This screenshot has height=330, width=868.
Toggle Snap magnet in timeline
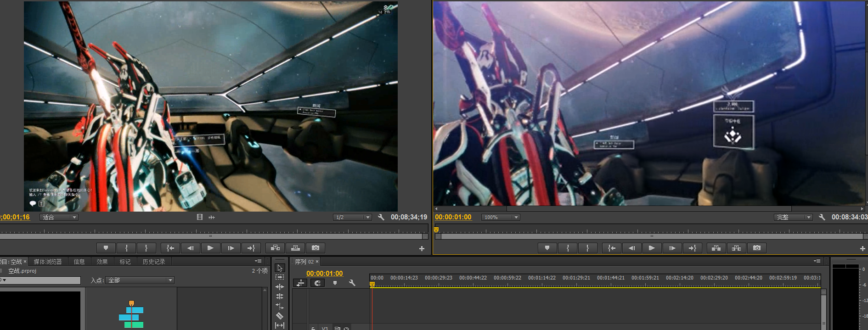click(317, 283)
